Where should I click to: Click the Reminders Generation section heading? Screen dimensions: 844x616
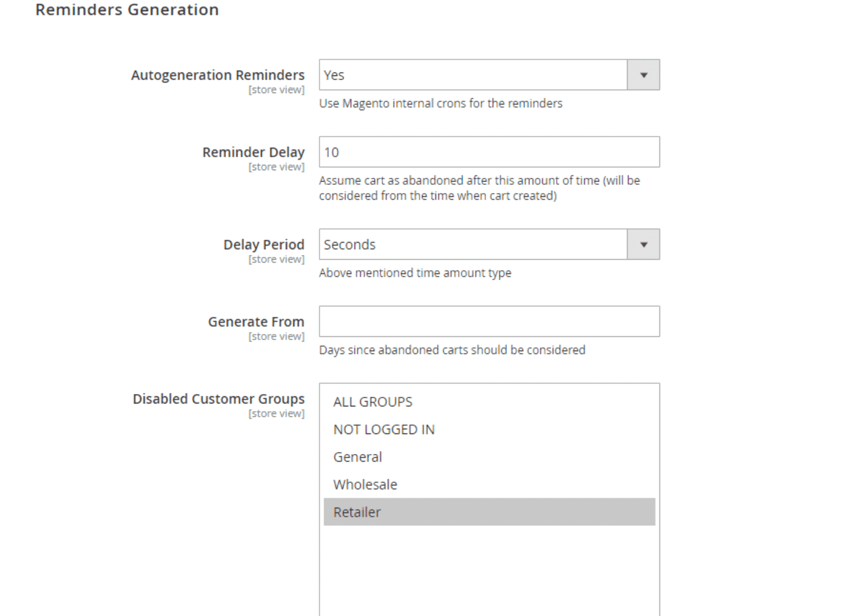[127, 10]
